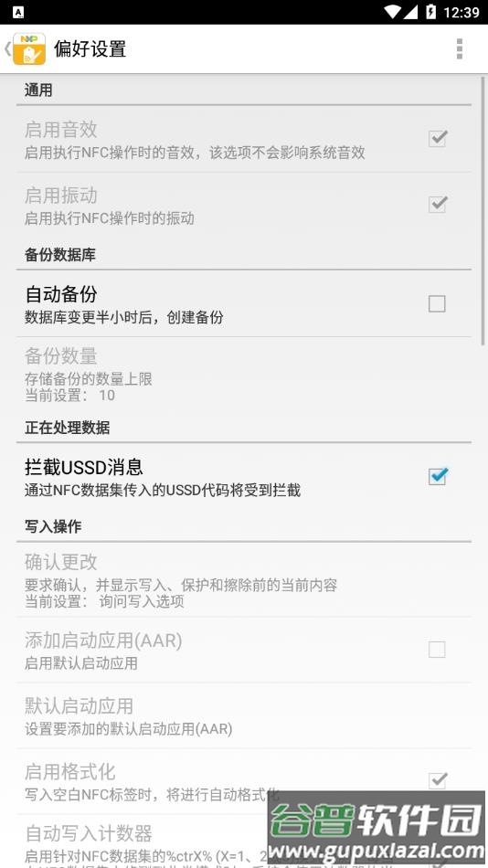Tap the Wi-Fi status bar icon
This screenshot has height=868, width=488.
(392, 12)
